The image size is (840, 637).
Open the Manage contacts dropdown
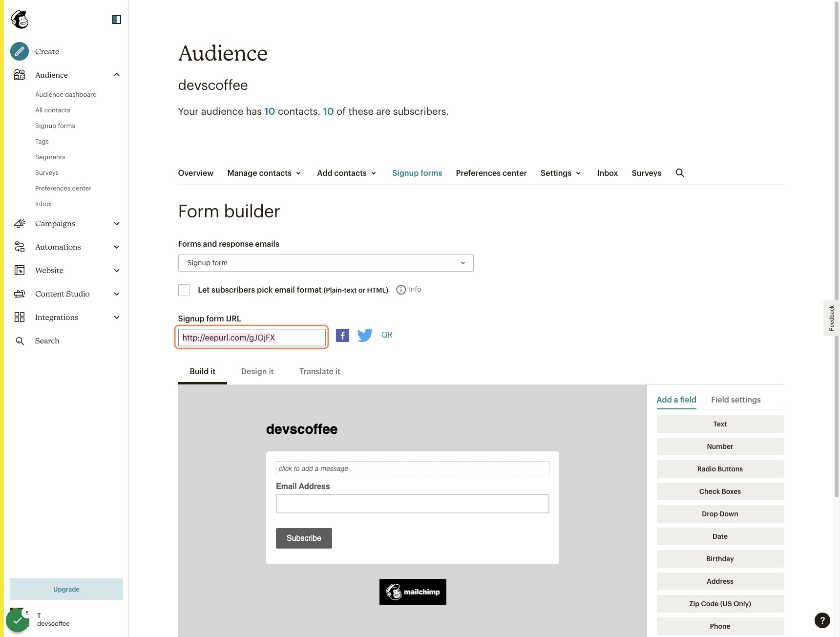[x=264, y=173]
